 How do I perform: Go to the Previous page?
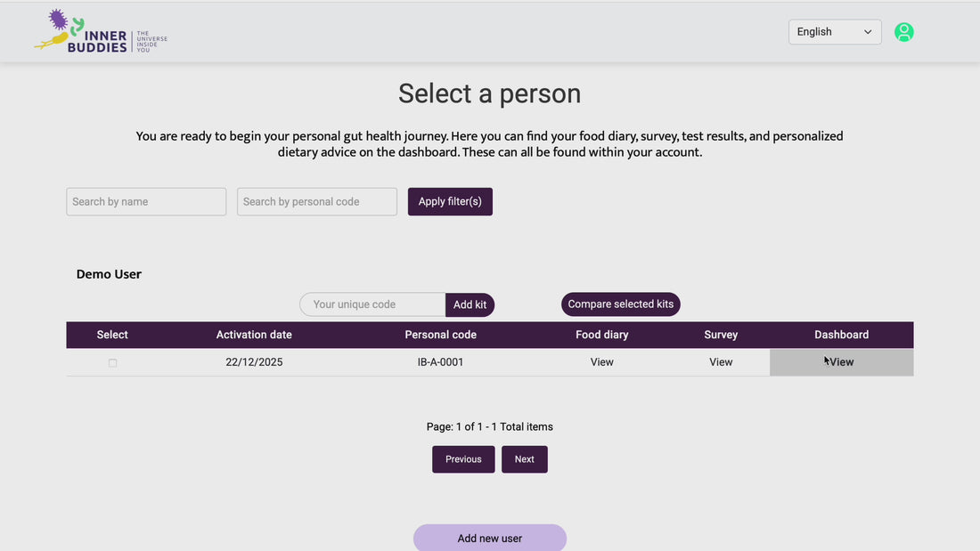point(463,459)
